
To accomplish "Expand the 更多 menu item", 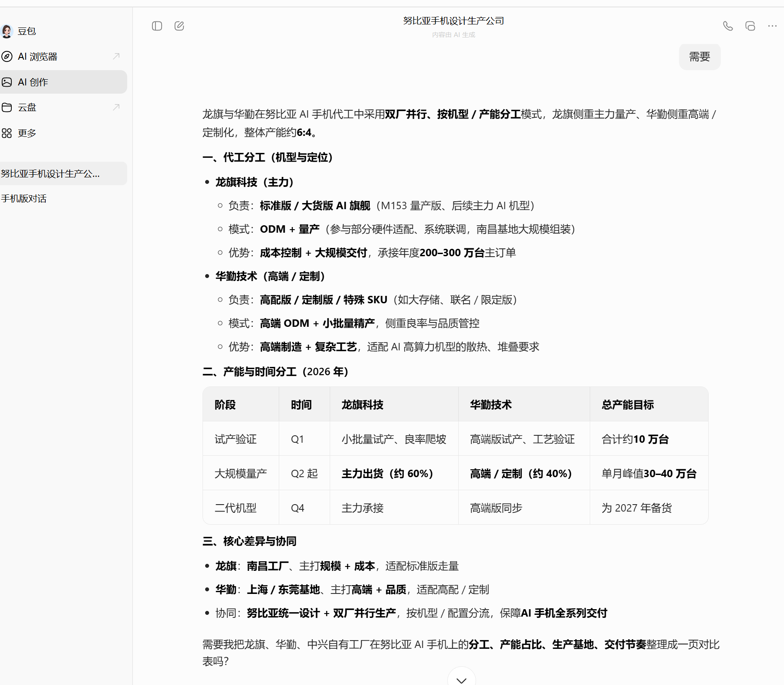I will click(64, 133).
